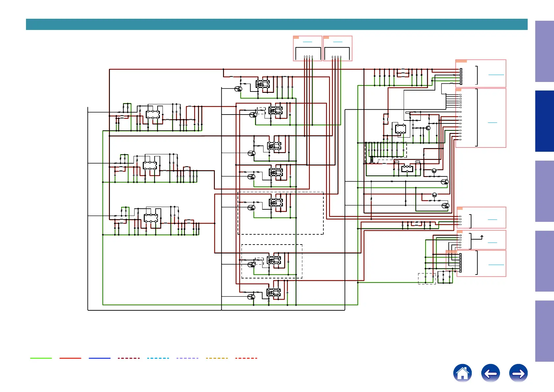Open the purple side tab just below the dark blue tab

click(544, 191)
